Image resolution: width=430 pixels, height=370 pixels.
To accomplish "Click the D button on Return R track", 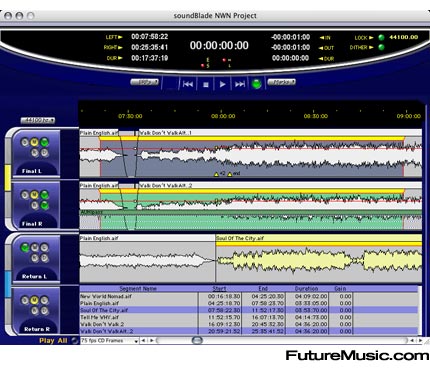I will tap(44, 311).
